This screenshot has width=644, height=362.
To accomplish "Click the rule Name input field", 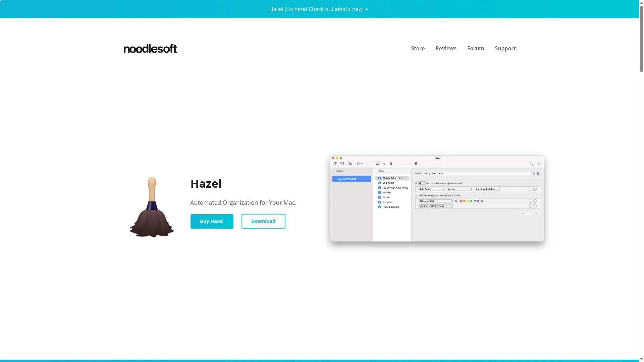I will point(477,173).
